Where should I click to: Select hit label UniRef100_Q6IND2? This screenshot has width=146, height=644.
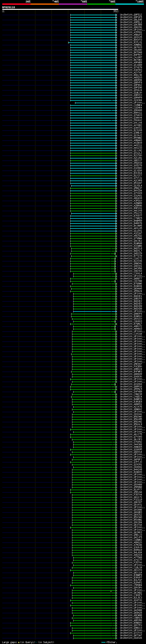(131, 593)
